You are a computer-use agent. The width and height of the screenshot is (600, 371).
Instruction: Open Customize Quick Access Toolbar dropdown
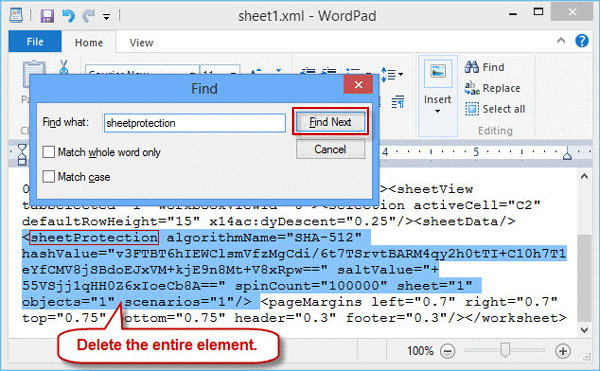click(x=106, y=17)
